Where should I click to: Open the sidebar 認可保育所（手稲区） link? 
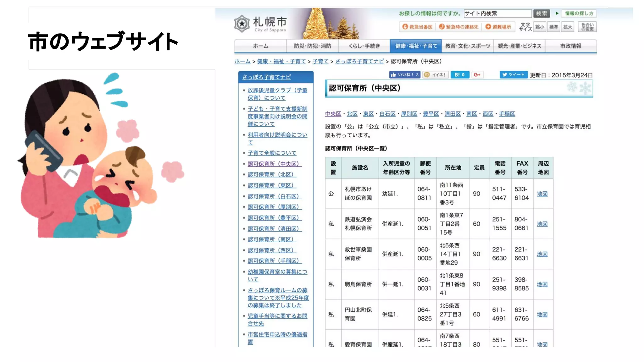tap(275, 261)
